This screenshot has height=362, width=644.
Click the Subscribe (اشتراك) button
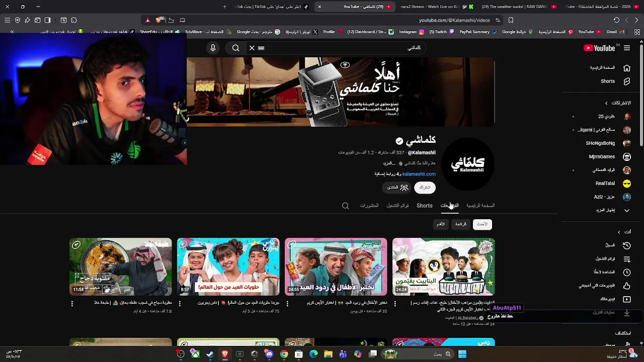coord(425,188)
